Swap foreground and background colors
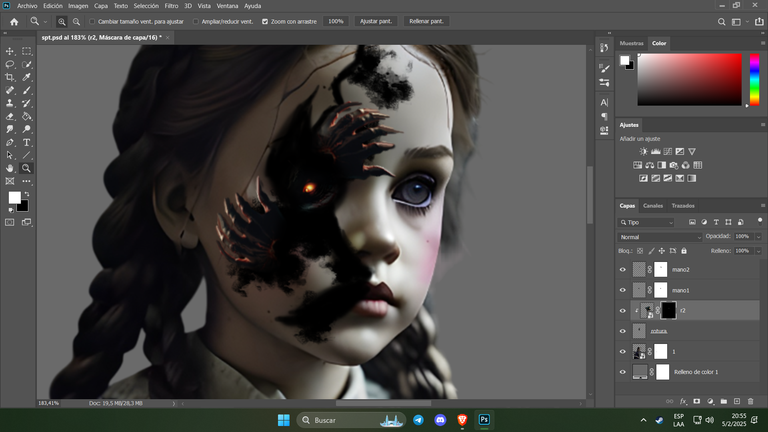Image resolution: width=768 pixels, height=432 pixels. (x=26, y=194)
